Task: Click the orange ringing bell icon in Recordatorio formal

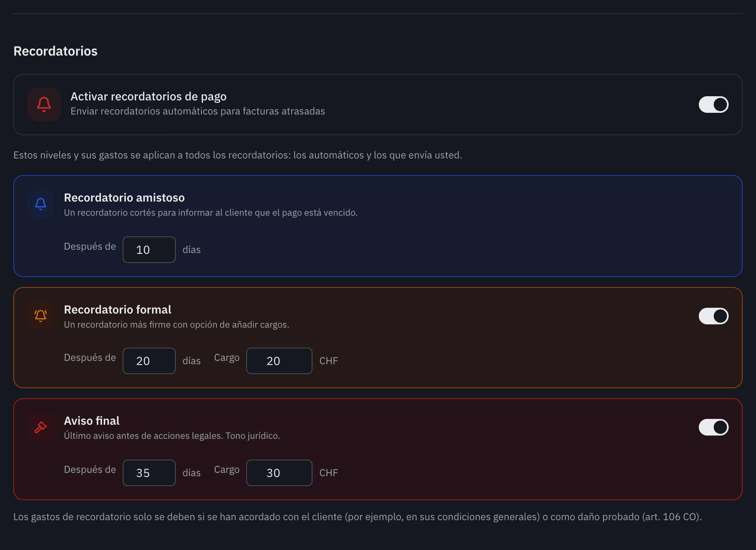Action: tap(41, 316)
